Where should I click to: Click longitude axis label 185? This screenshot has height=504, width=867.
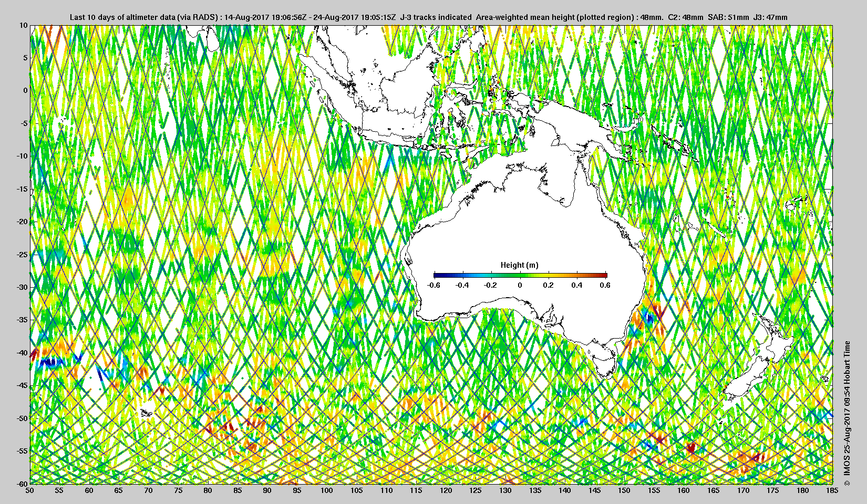(832, 490)
